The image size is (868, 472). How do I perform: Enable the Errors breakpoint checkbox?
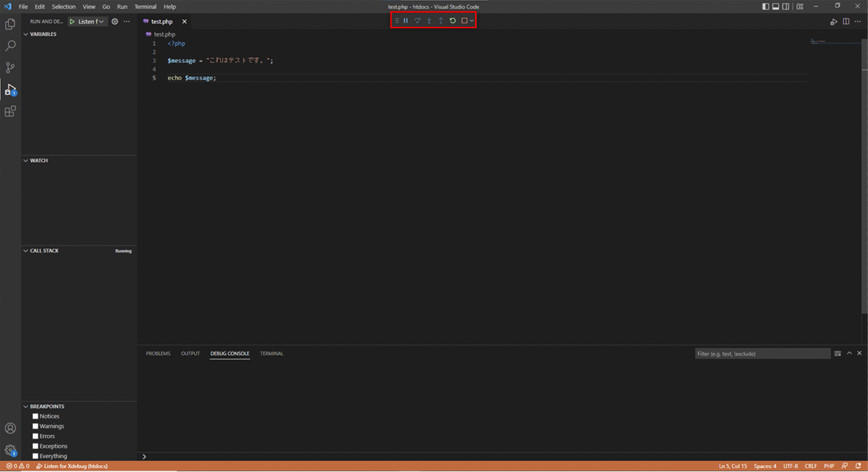(x=35, y=436)
